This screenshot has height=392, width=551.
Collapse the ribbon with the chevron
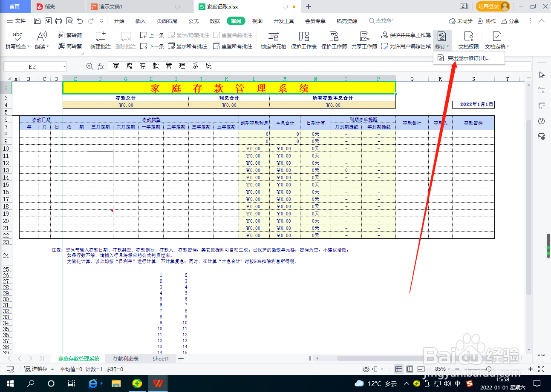click(542, 21)
